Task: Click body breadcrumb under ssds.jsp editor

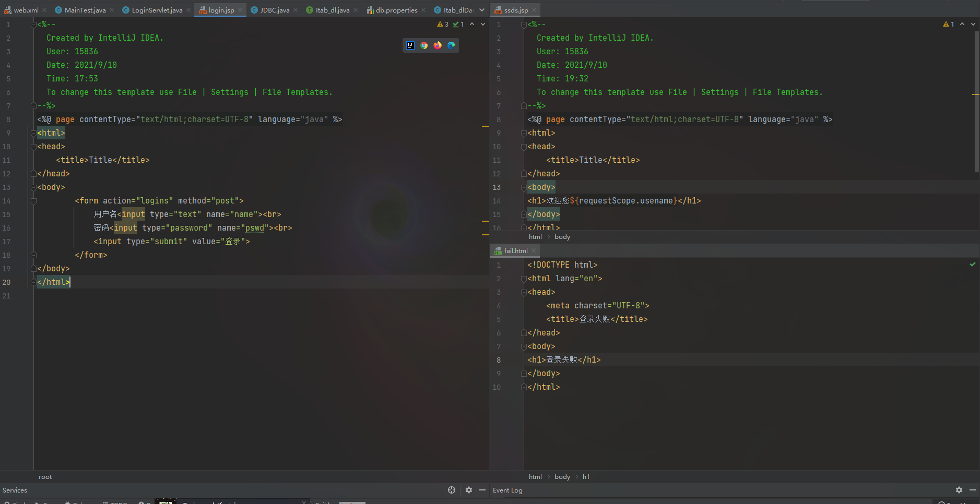Action: (562, 236)
